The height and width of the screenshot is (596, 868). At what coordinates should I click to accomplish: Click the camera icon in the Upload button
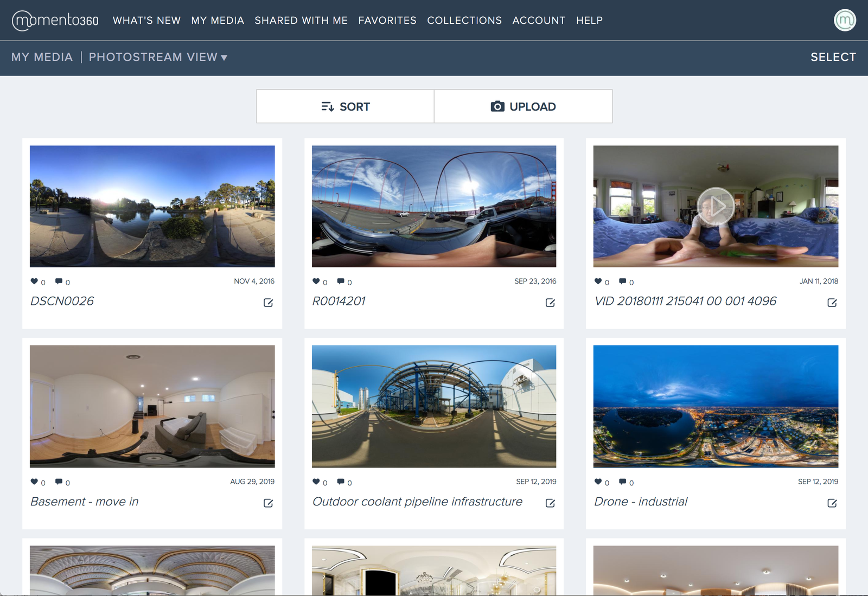tap(497, 106)
